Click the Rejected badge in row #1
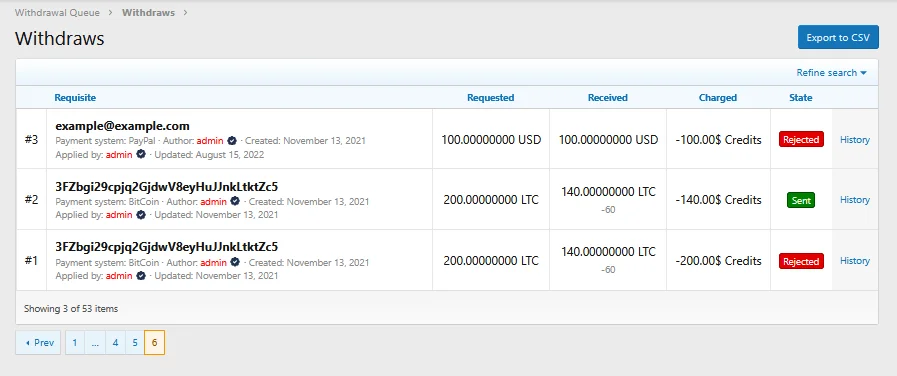Viewport: 897px width, 376px height. pyautogui.click(x=801, y=261)
